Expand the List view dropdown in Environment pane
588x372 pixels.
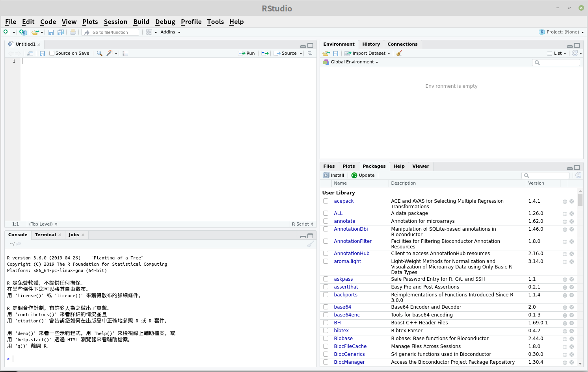coord(556,53)
